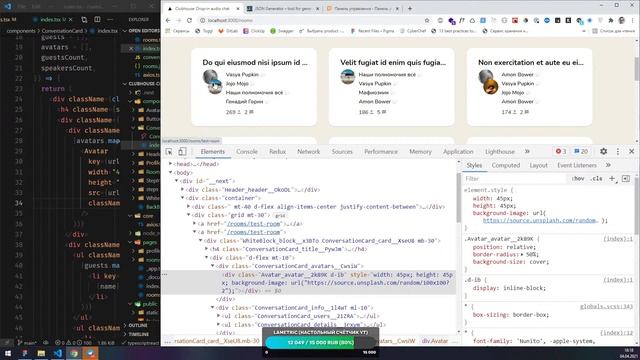Add a new style rule with the plus icon
Viewport: 640px width, 360px height.
coord(612,178)
